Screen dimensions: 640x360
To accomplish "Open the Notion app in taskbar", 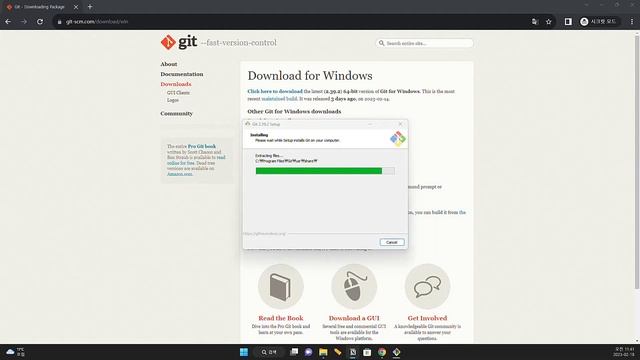I will pos(353,352).
